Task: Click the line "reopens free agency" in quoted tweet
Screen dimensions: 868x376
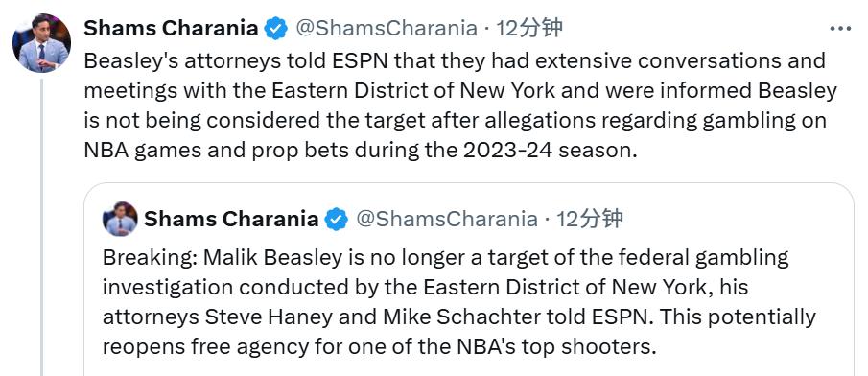Action: [x=379, y=347]
